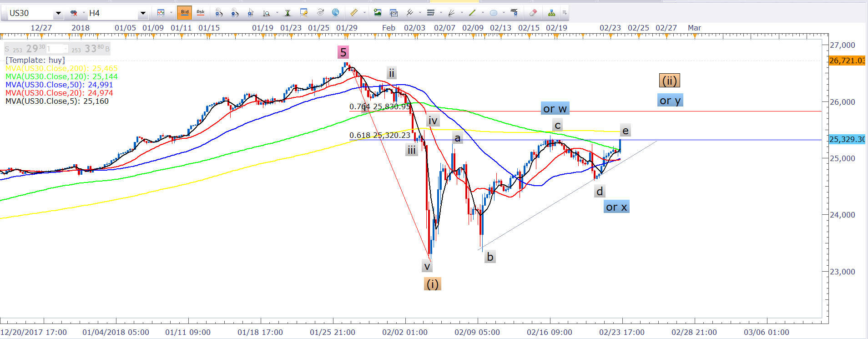Toggle the chart link chain icon
868x339 pixels.
(74, 13)
